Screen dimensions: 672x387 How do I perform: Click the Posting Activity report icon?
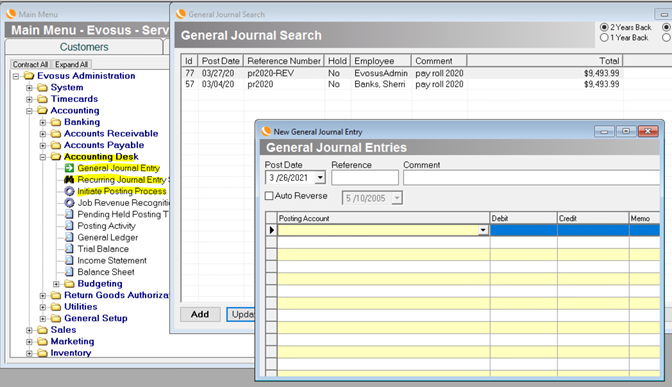69,226
